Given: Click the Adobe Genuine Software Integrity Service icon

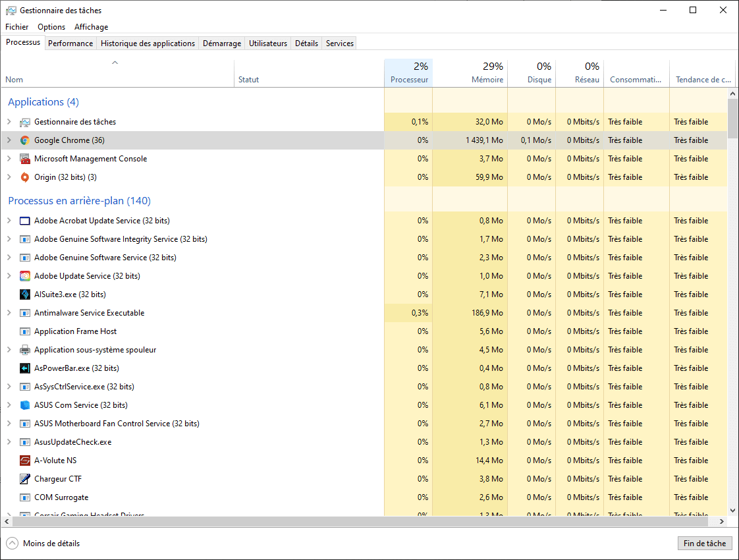Looking at the screenshot, I should click(25, 239).
